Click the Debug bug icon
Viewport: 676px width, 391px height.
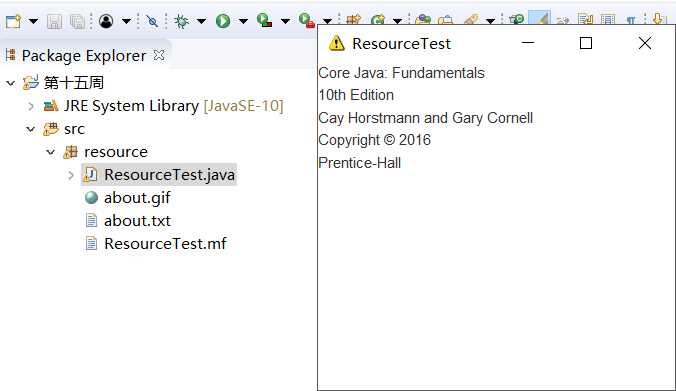tap(182, 21)
